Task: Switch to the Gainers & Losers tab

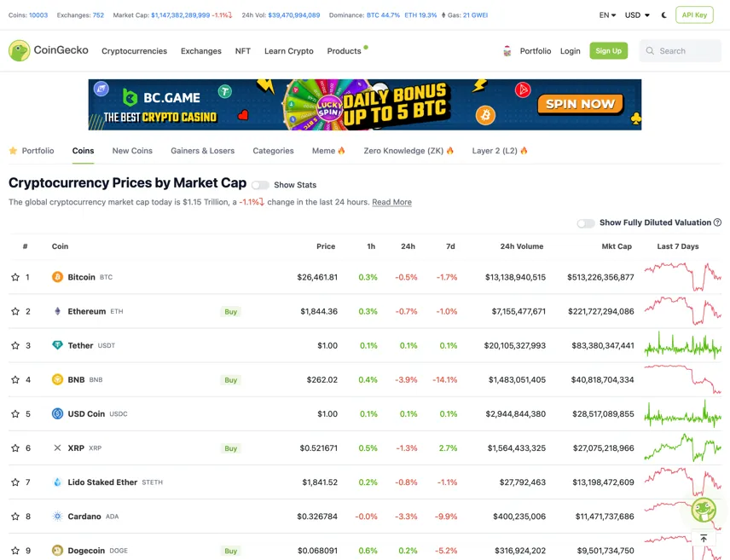Action: (202, 151)
